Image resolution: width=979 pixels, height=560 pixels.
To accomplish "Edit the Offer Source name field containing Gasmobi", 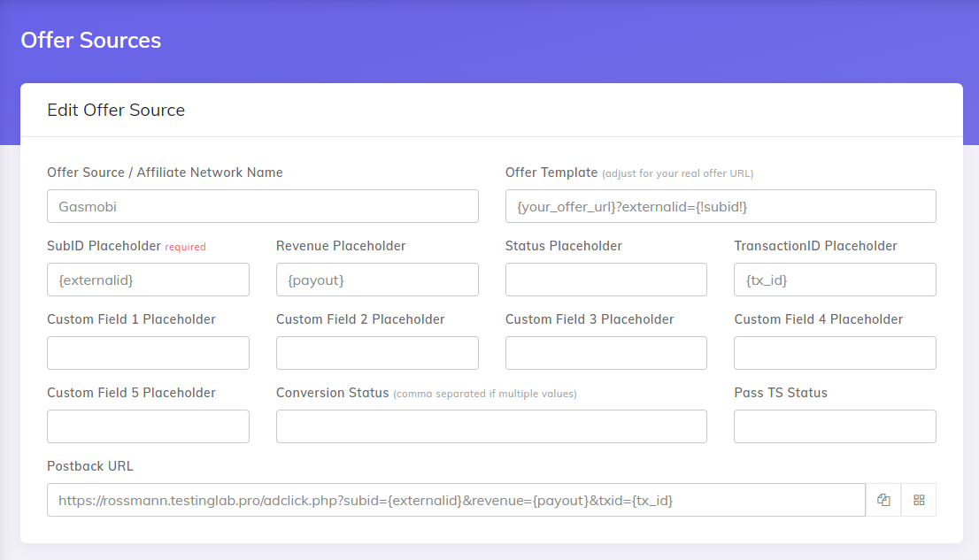I will click(x=263, y=206).
